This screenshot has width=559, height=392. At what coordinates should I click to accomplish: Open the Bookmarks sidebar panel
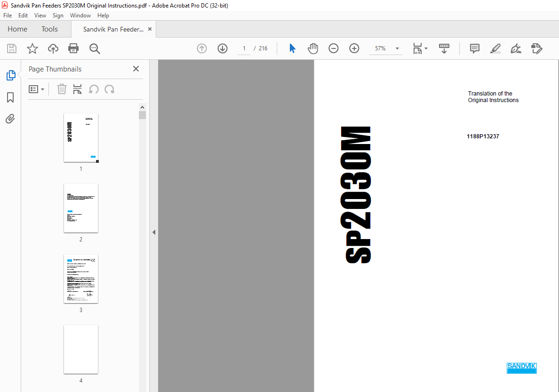10,97
